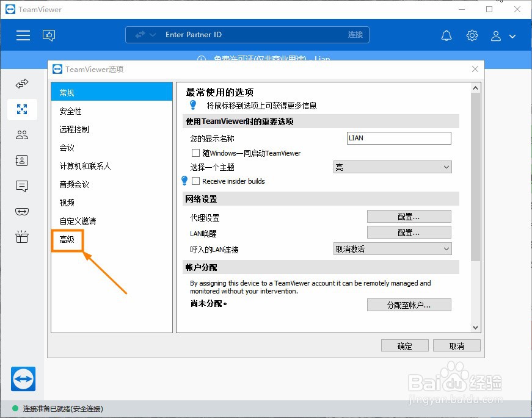Click the lightbulb tip icon near 将鼠标移到选项上
This screenshot has height=418, width=532.
193,105
